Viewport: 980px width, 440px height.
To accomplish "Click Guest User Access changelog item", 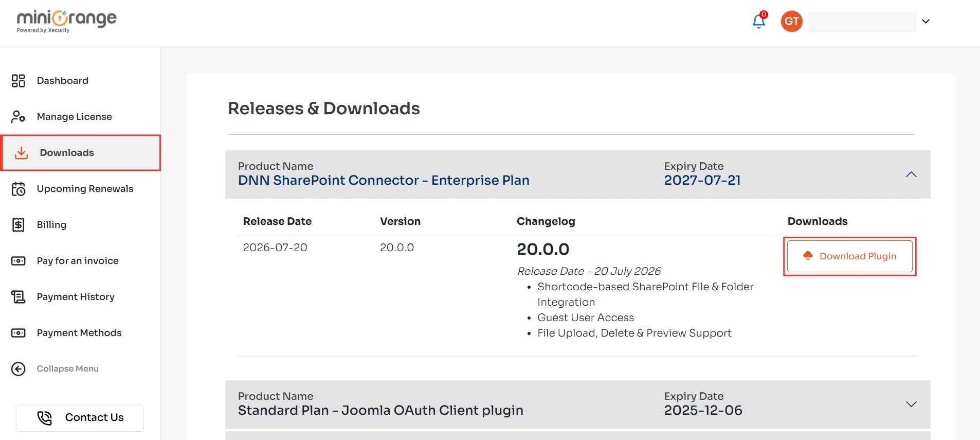I will point(586,318).
